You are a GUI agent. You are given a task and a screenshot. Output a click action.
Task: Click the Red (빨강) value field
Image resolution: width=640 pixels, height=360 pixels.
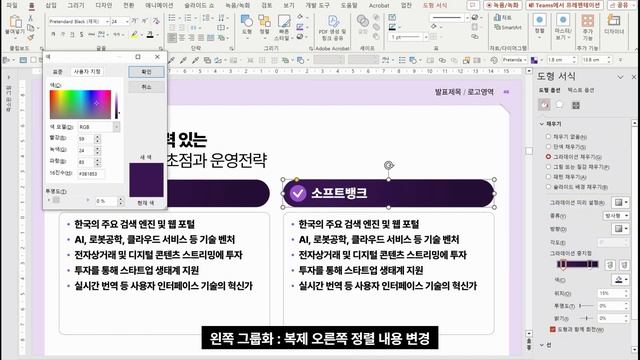(86, 139)
